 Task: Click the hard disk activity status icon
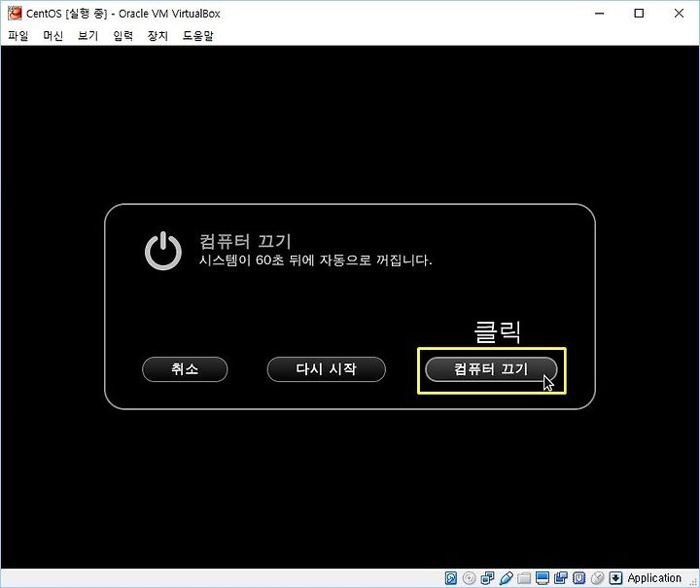pos(451,578)
